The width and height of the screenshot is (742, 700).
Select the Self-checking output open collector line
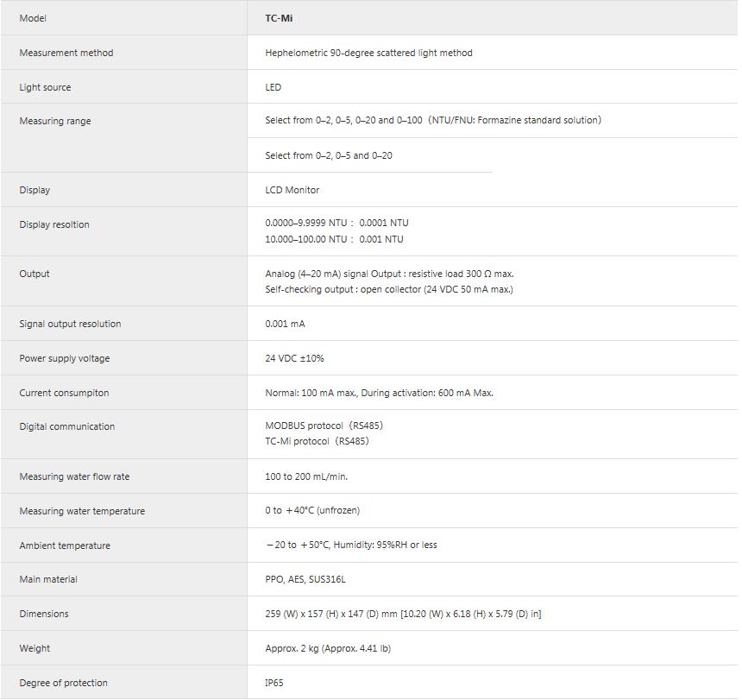point(389,289)
